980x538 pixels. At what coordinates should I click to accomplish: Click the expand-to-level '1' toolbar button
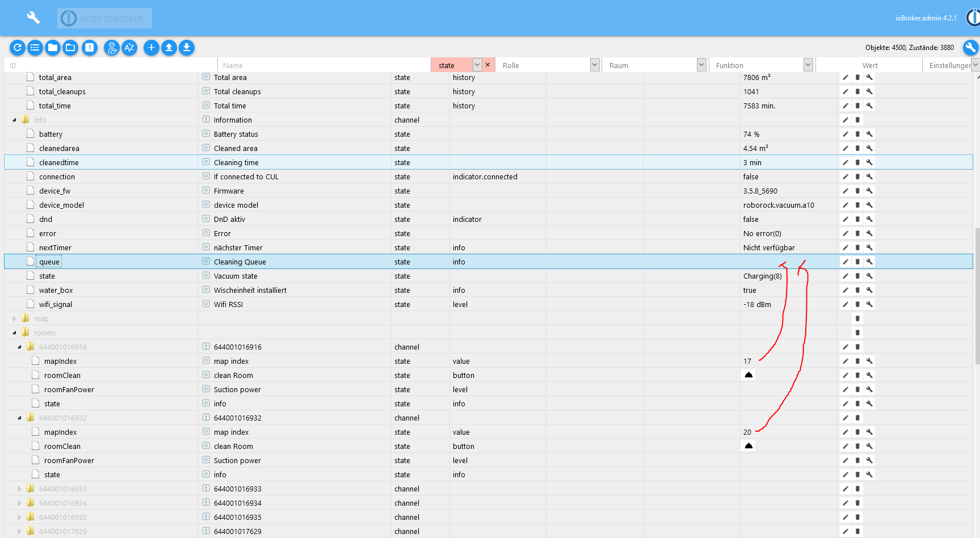tap(90, 48)
